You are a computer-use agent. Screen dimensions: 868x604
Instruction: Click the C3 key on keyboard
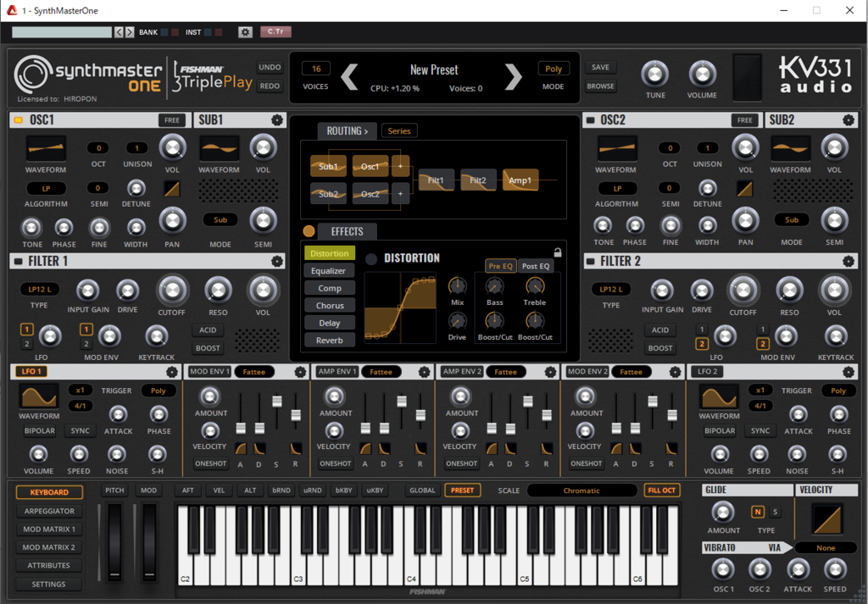tap(299, 570)
